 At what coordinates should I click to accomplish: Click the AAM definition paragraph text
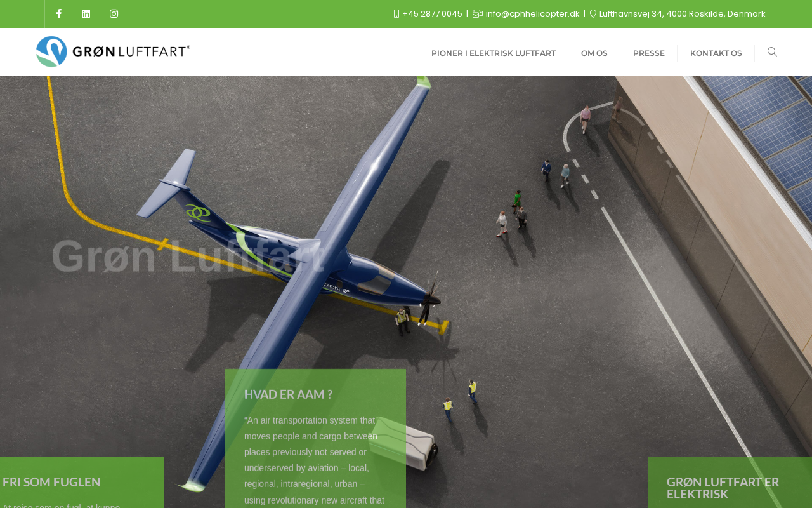click(315, 460)
